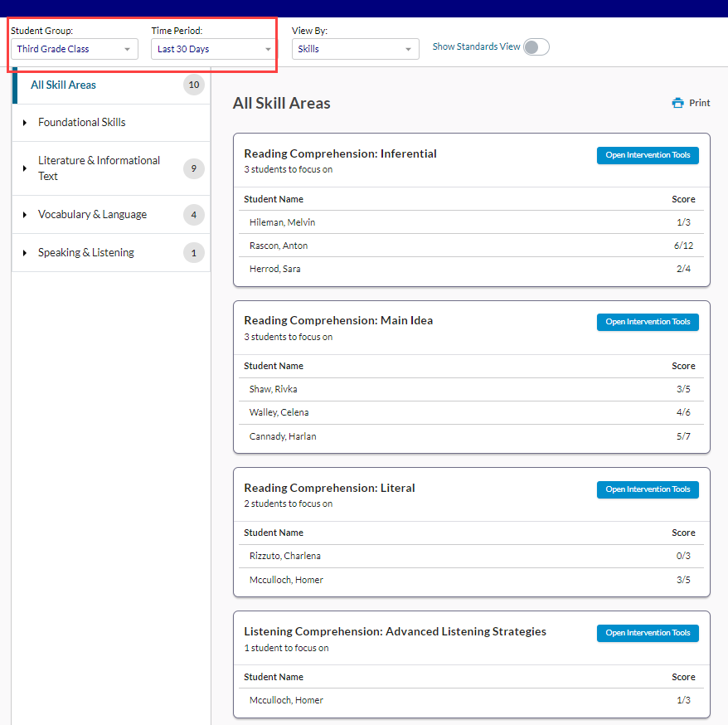Viewport: 728px width, 725px height.
Task: Click the count badge 9 for Literature & Informational Text
Action: (194, 168)
